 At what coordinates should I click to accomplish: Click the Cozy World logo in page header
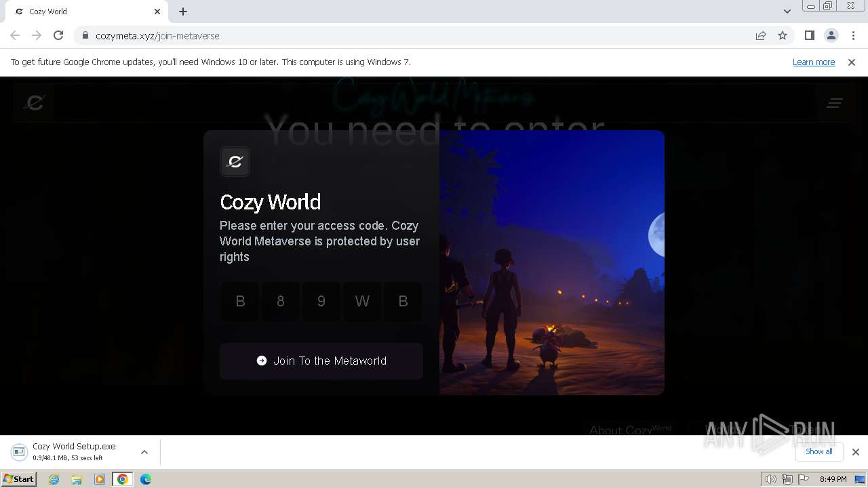(34, 102)
